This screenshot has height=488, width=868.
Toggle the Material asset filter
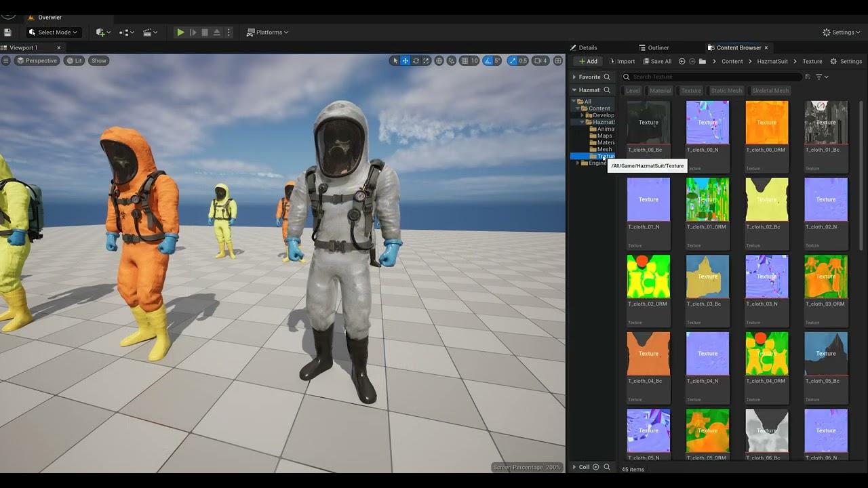[x=660, y=90]
